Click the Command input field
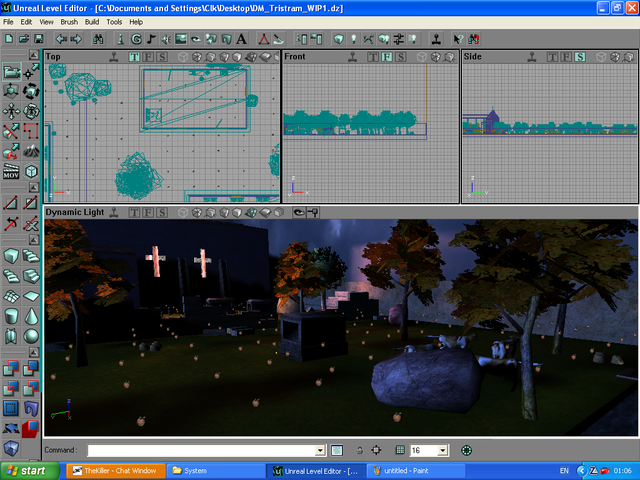This screenshot has height=480, width=640. pyautogui.click(x=200, y=451)
